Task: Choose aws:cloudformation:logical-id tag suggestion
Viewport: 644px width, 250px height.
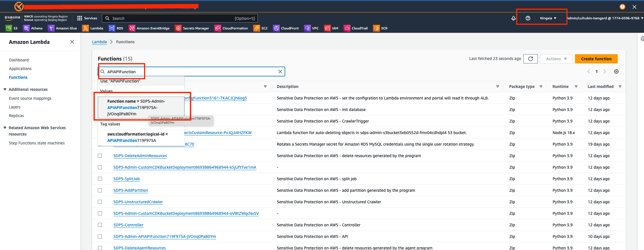Action: pos(141,137)
